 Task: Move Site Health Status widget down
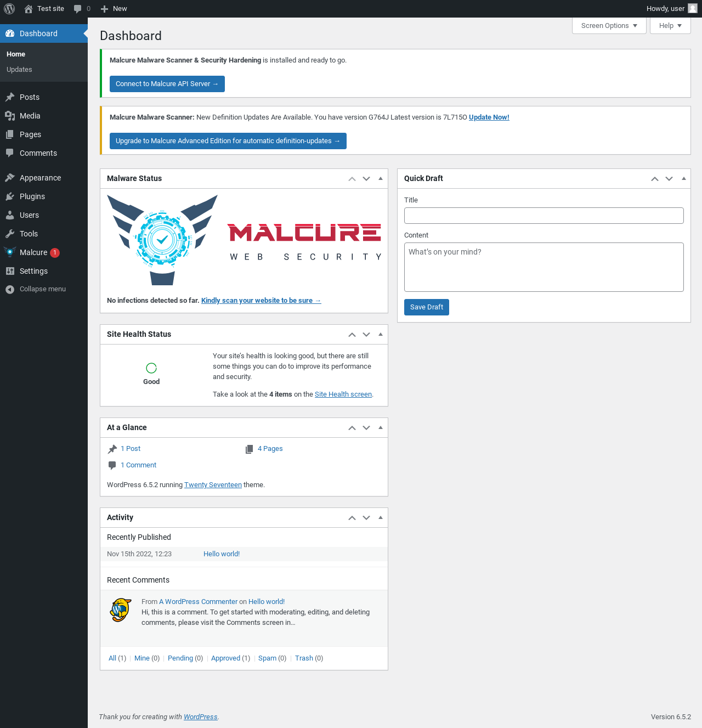[366, 335]
